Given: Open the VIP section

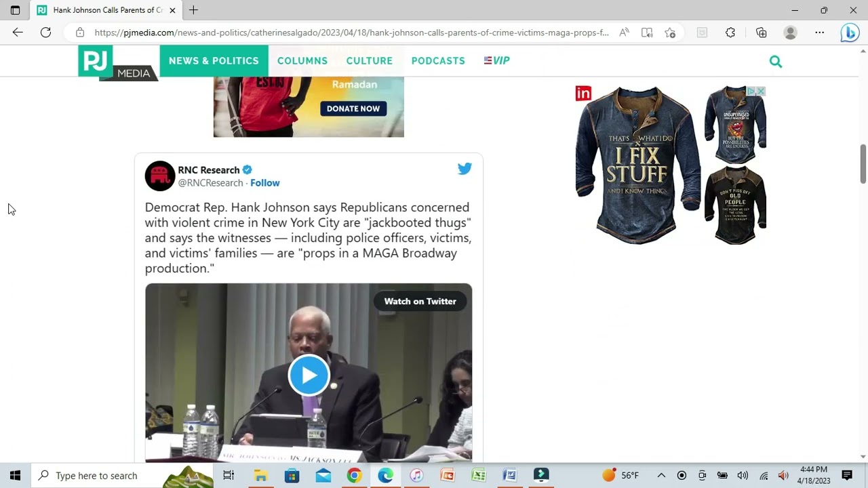Looking at the screenshot, I should point(496,61).
